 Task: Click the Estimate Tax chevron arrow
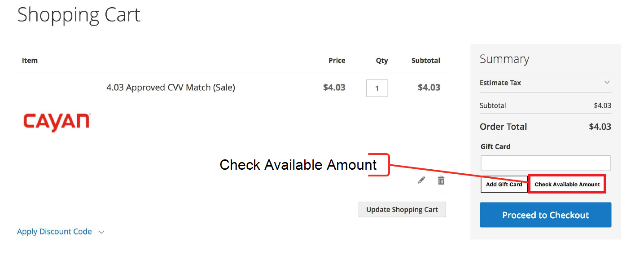pos(607,83)
